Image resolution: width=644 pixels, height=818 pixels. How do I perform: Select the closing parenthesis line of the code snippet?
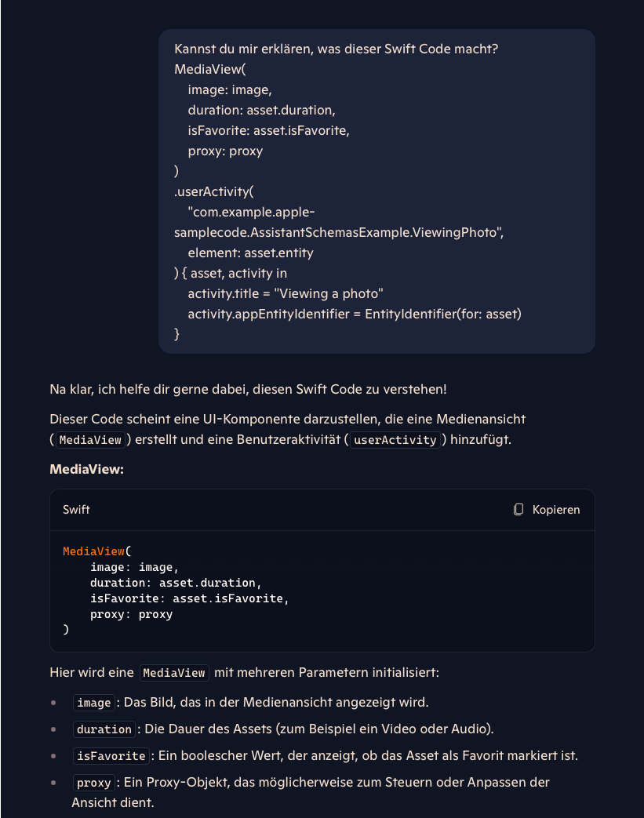(66, 629)
